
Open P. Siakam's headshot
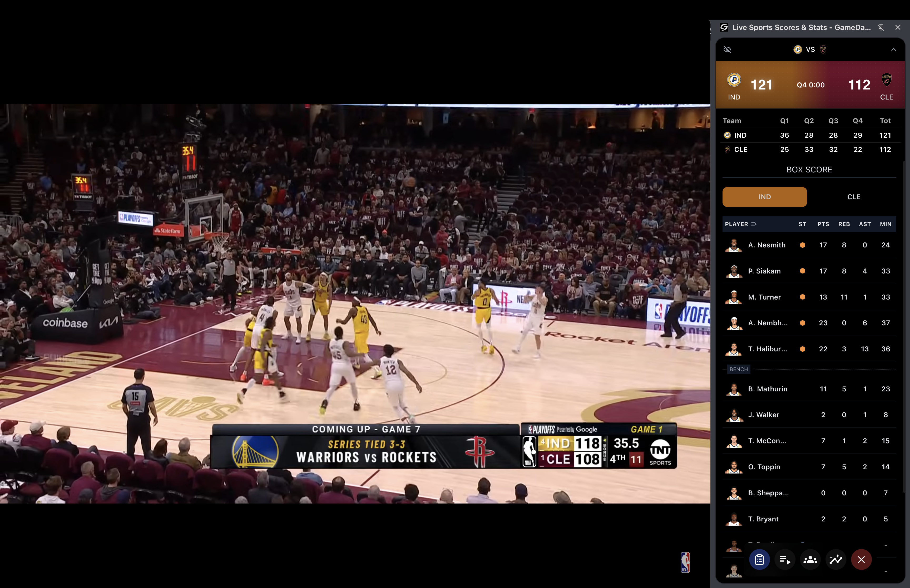point(734,271)
